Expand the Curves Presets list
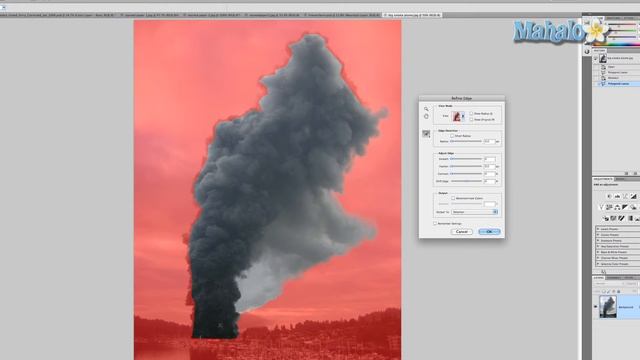Screen dimensions: 640x360 598,235
